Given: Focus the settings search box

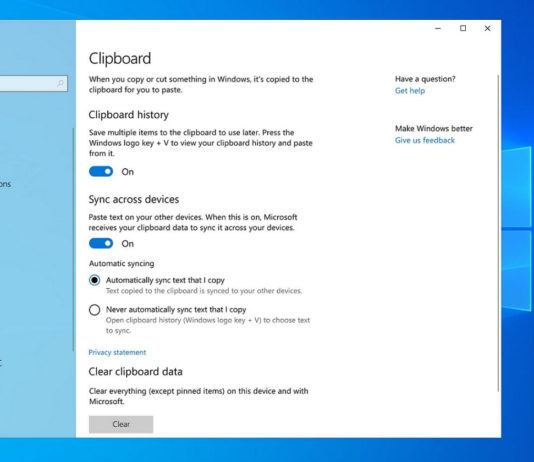Looking at the screenshot, I should point(33,83).
